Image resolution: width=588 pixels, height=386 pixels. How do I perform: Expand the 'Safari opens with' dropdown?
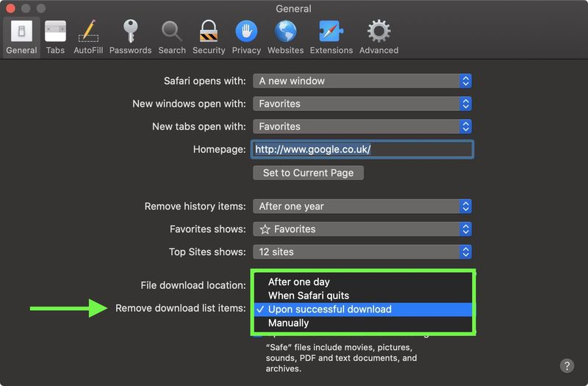[x=362, y=81]
